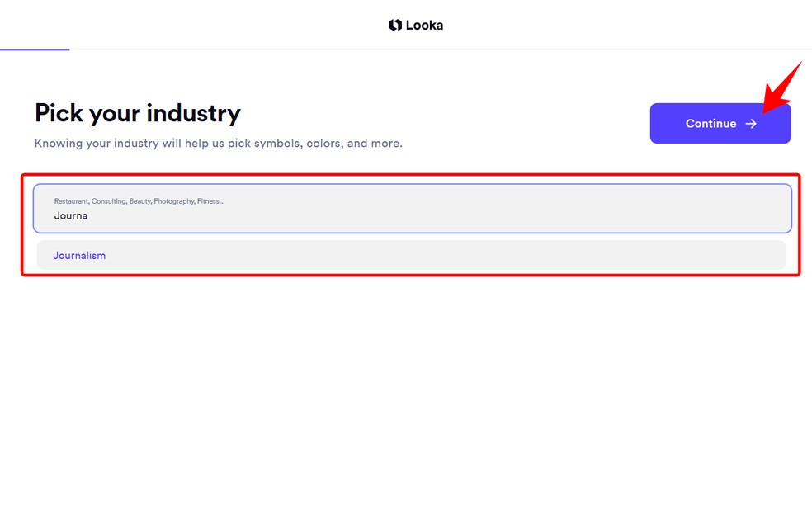
Task: Click the Looka hexagon logo icon
Action: (395, 26)
